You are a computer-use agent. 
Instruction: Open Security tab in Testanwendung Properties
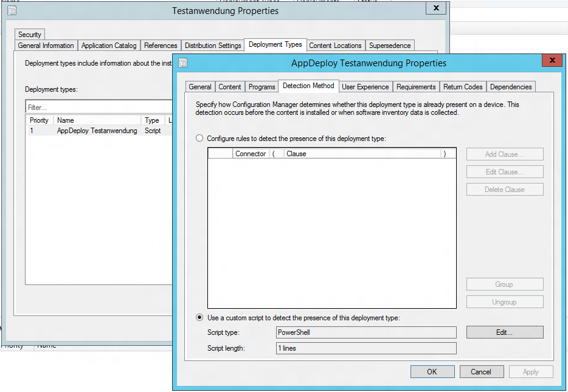(x=30, y=35)
